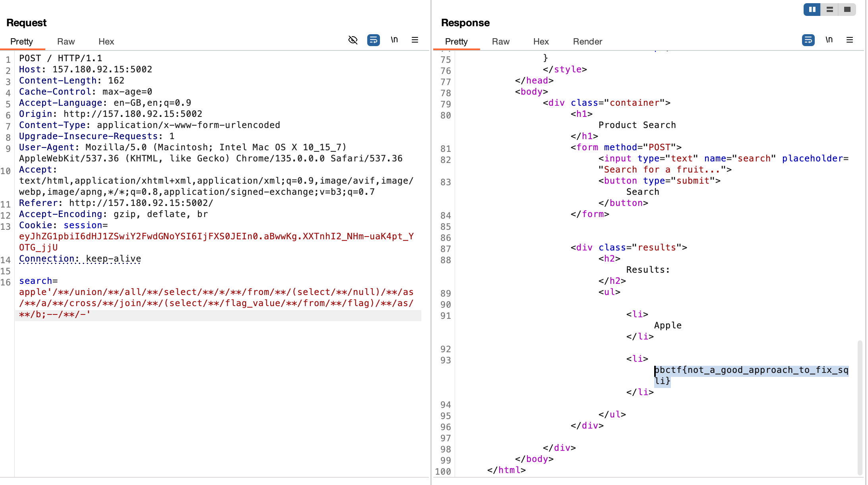The width and height of the screenshot is (868, 485).
Task: Click the Content-Length header line
Action: point(72,80)
